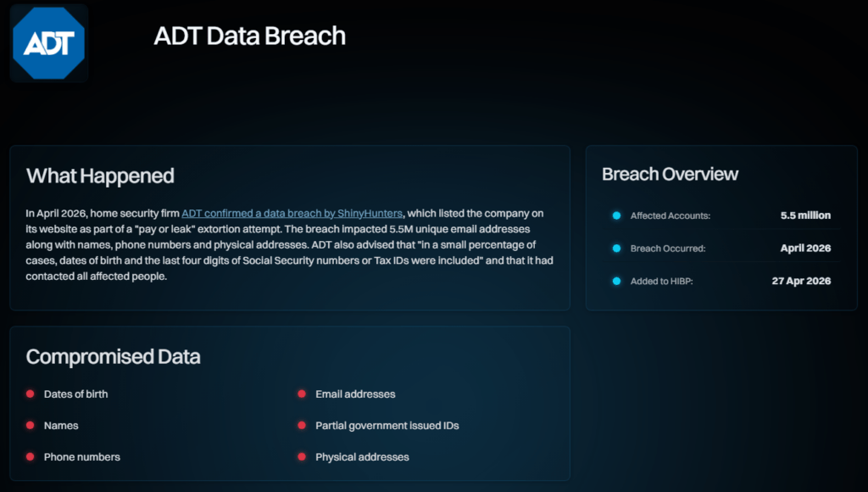Viewport: 868px width, 492px height.
Task: Click the 27 Apr 2026 date value
Action: [801, 281]
